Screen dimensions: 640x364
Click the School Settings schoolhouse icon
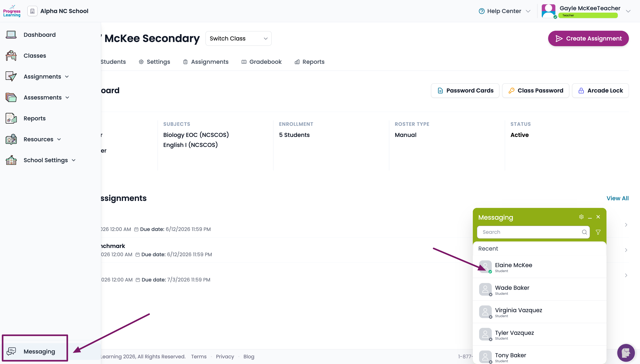coord(11,160)
